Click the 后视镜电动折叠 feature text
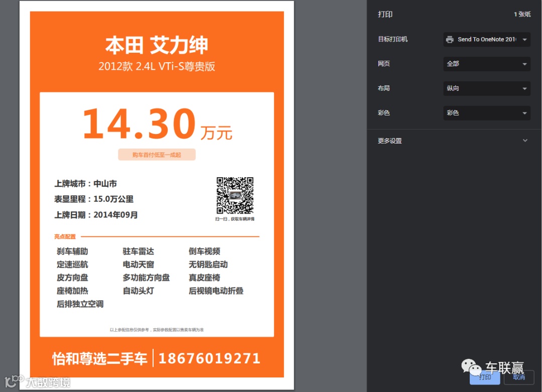The width and height of the screenshot is (542, 392). (216, 291)
